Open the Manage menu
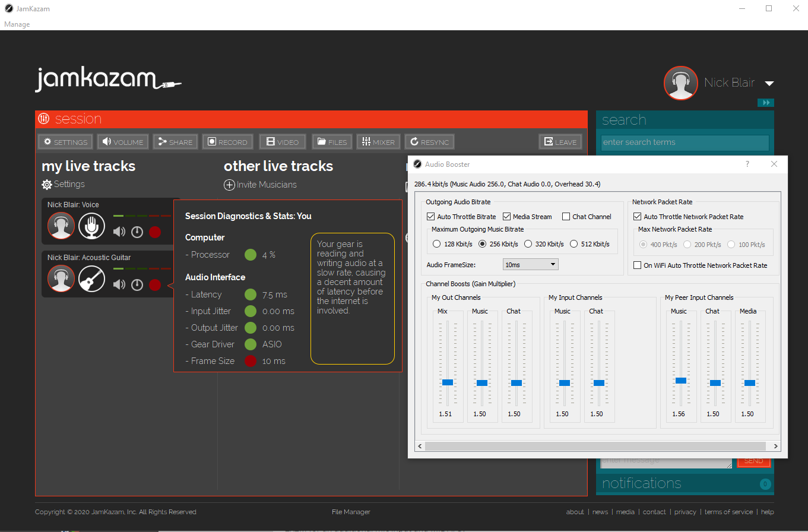 [17, 24]
